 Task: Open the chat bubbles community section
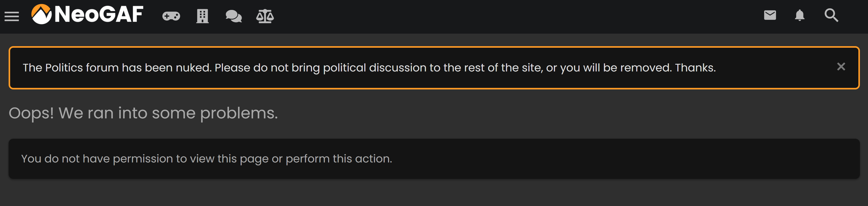coord(234,16)
